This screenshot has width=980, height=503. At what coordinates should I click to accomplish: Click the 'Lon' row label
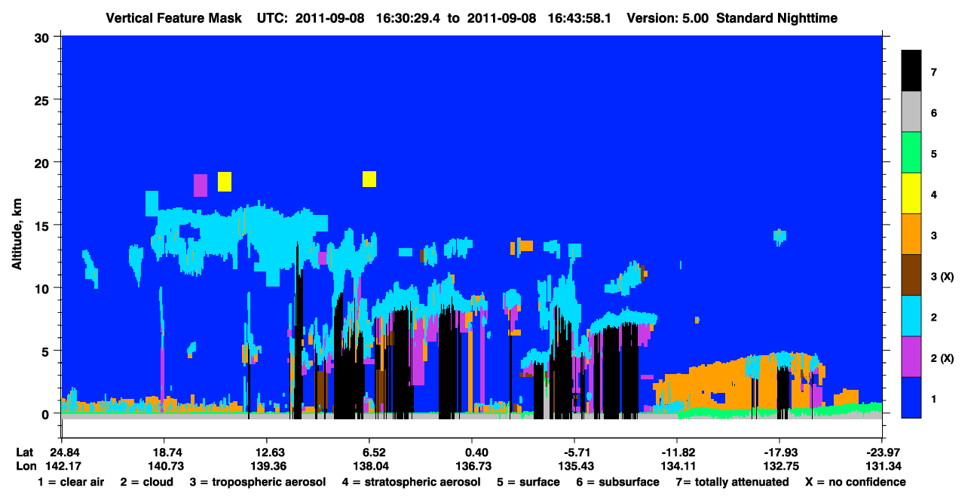(x=26, y=466)
